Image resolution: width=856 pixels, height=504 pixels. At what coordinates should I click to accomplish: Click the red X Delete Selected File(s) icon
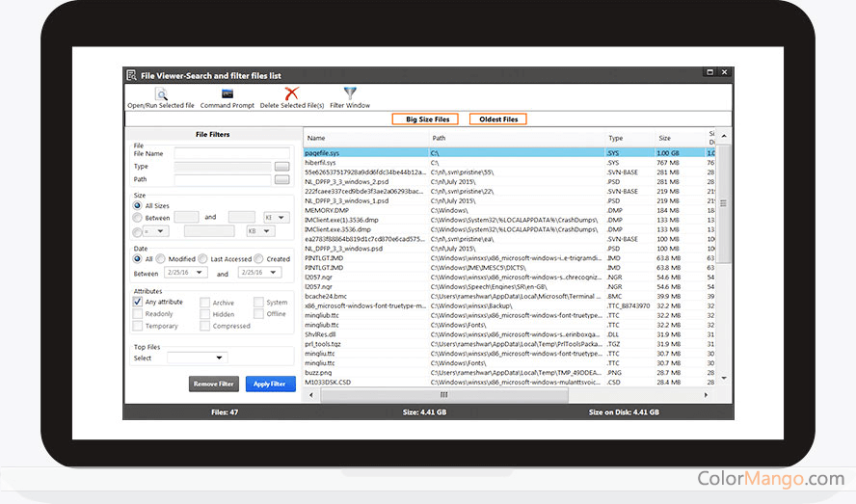click(x=291, y=93)
